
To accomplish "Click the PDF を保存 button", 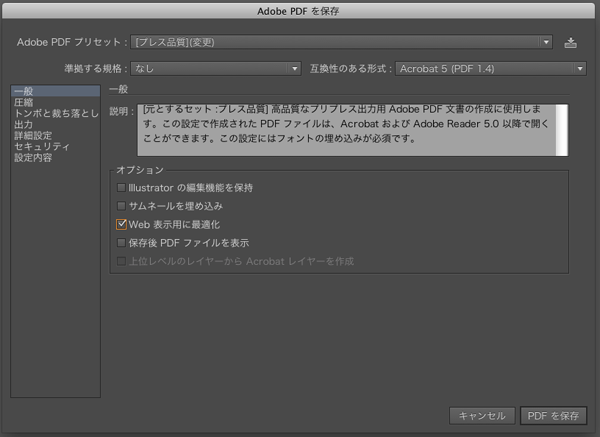I will tap(553, 416).
